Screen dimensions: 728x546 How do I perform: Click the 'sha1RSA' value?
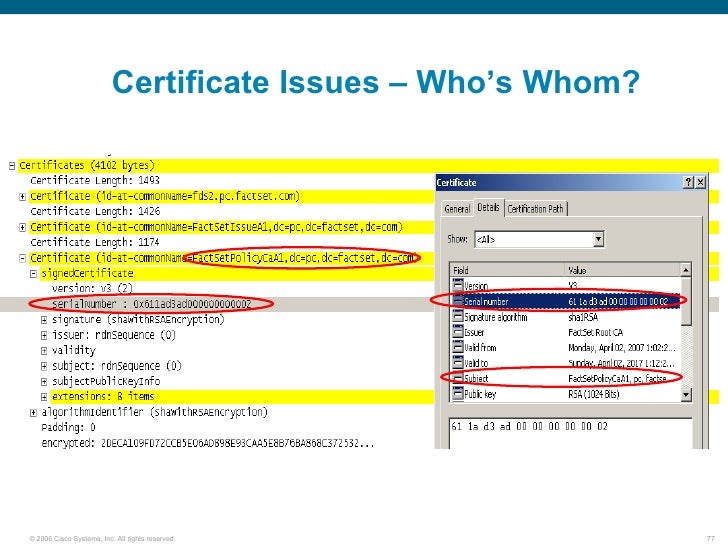click(x=583, y=318)
